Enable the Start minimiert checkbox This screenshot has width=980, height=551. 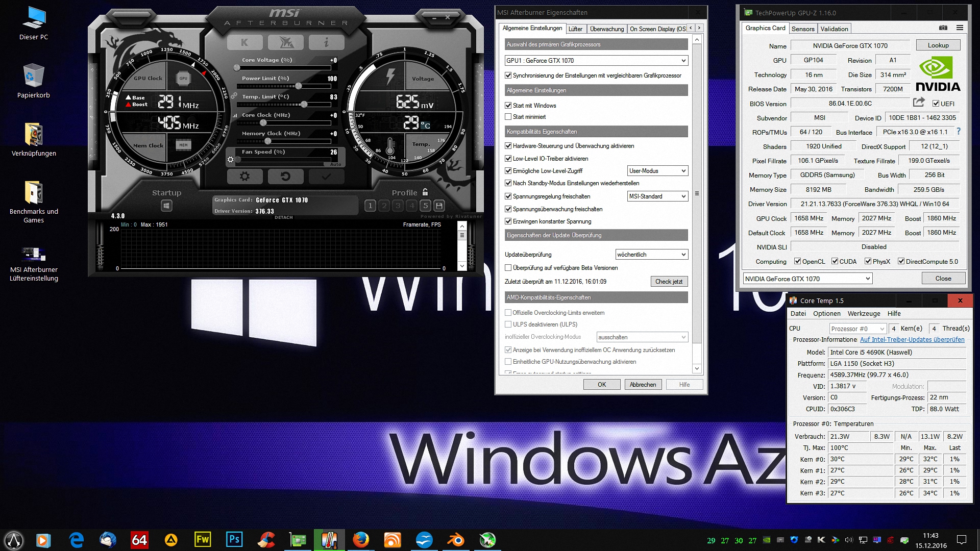[508, 117]
